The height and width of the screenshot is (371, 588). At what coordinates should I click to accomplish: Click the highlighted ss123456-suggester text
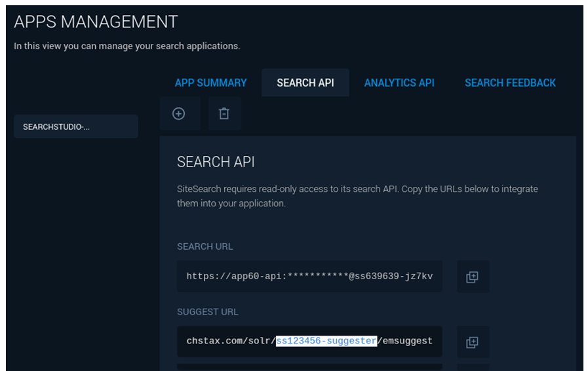(326, 341)
